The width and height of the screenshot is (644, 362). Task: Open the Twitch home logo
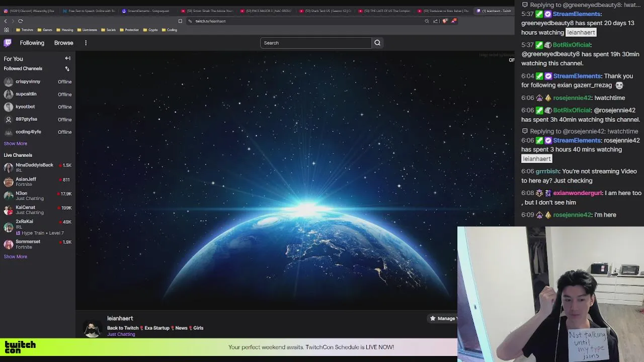8,43
